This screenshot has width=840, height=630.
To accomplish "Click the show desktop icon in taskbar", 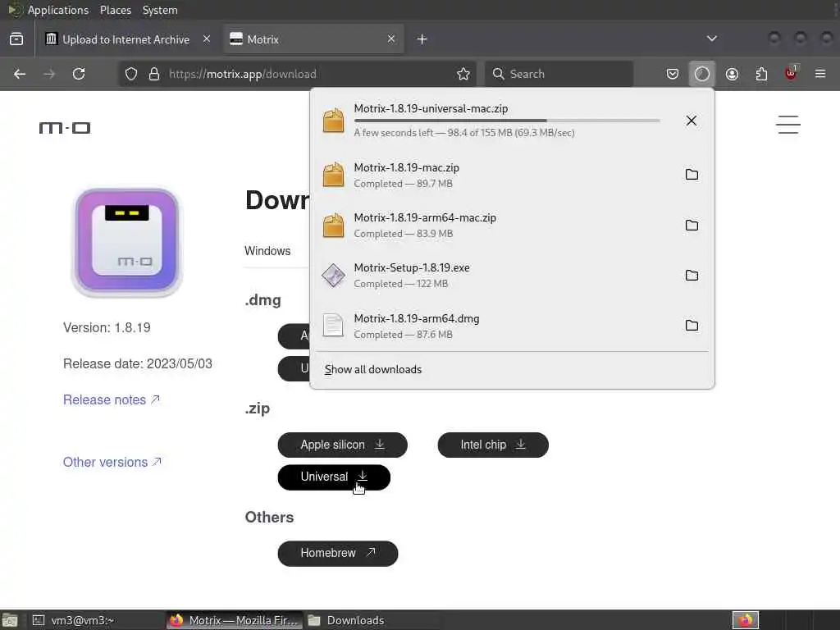I will pos(10,620).
